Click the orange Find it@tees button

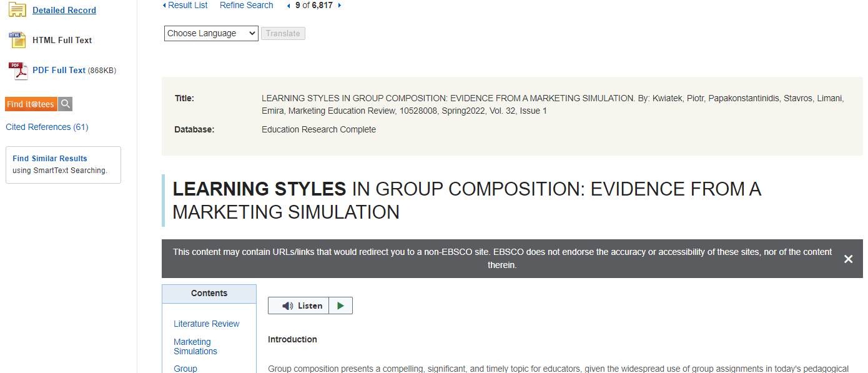coord(31,104)
